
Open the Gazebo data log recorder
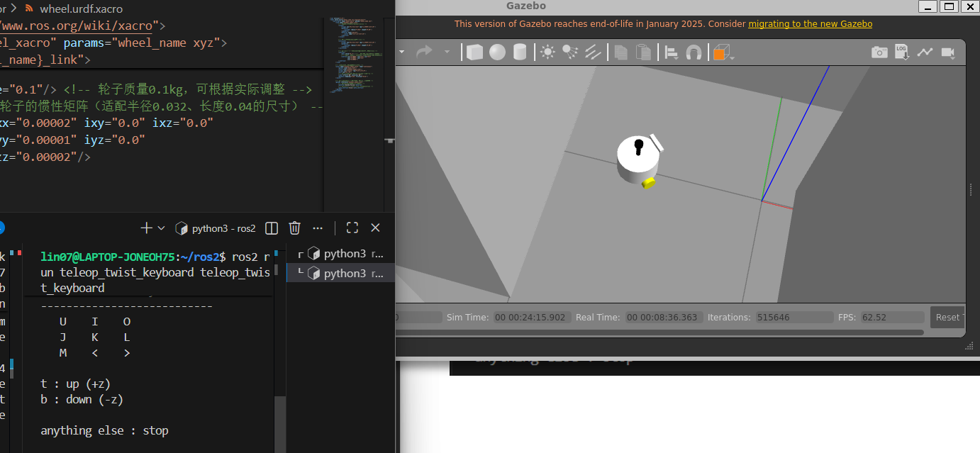pos(902,52)
